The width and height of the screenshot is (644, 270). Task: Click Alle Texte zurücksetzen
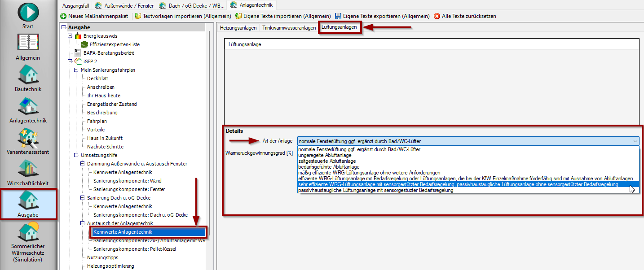click(x=465, y=16)
